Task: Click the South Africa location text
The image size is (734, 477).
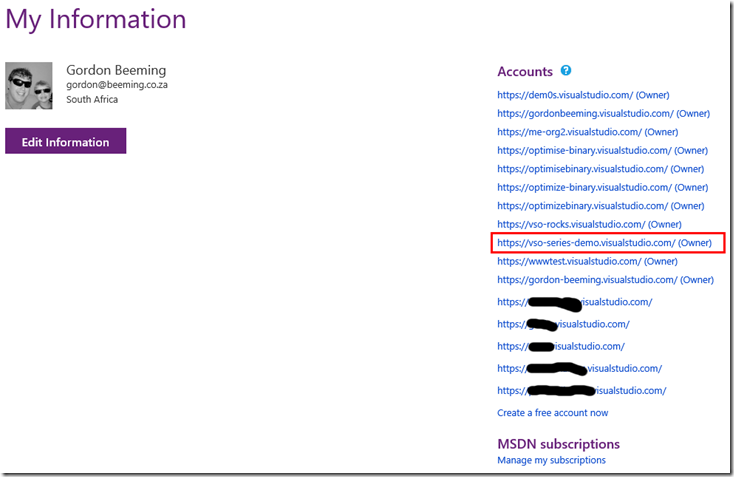Action: (92, 99)
